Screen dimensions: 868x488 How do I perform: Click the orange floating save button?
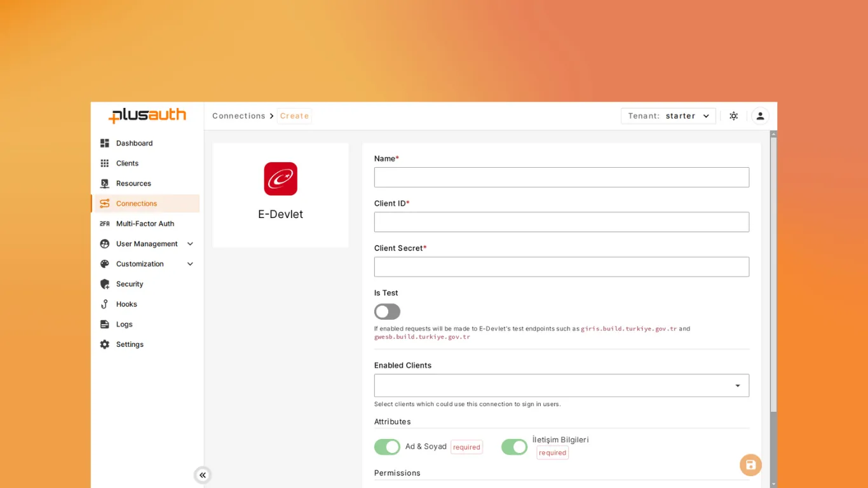(x=750, y=465)
